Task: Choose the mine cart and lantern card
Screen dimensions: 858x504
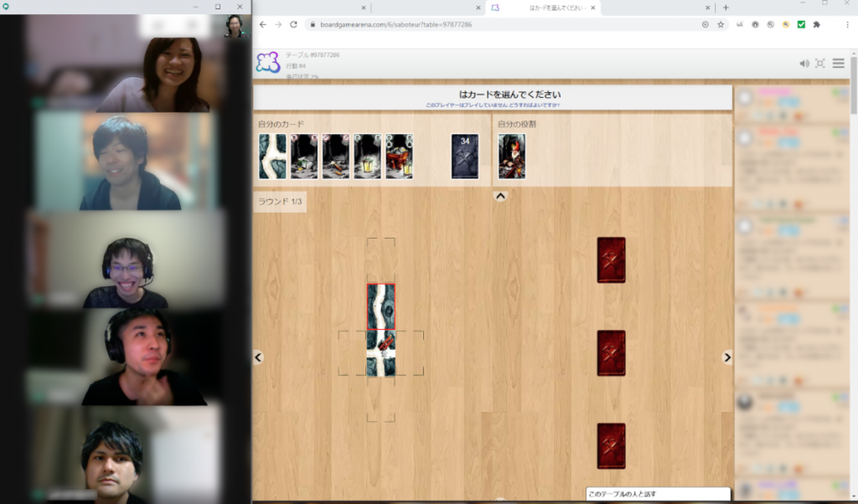Action: pos(400,157)
